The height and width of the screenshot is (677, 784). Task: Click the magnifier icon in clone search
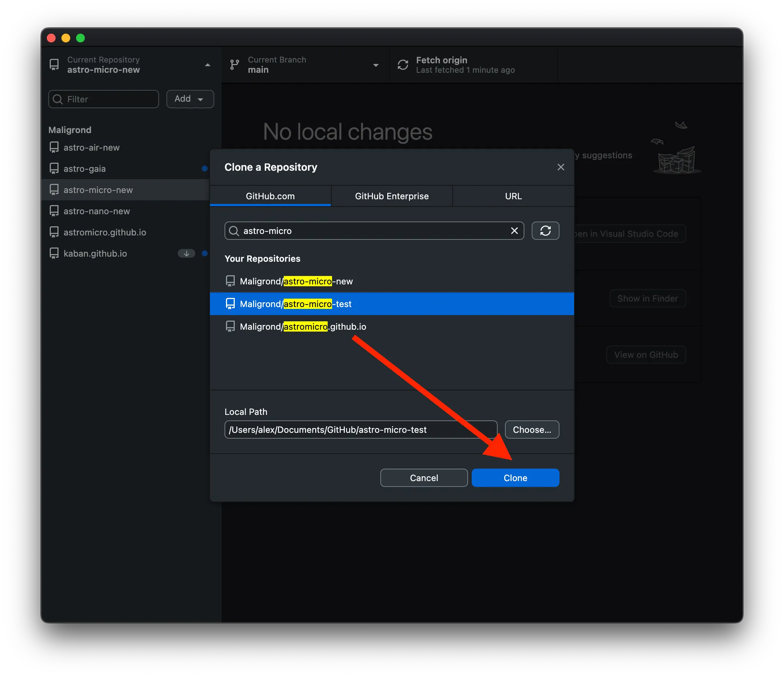(x=234, y=231)
